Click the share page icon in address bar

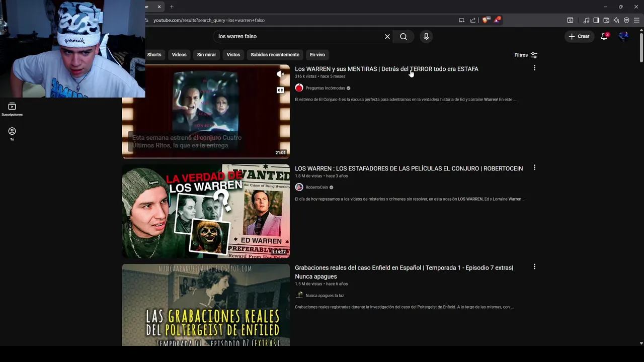[x=473, y=20]
